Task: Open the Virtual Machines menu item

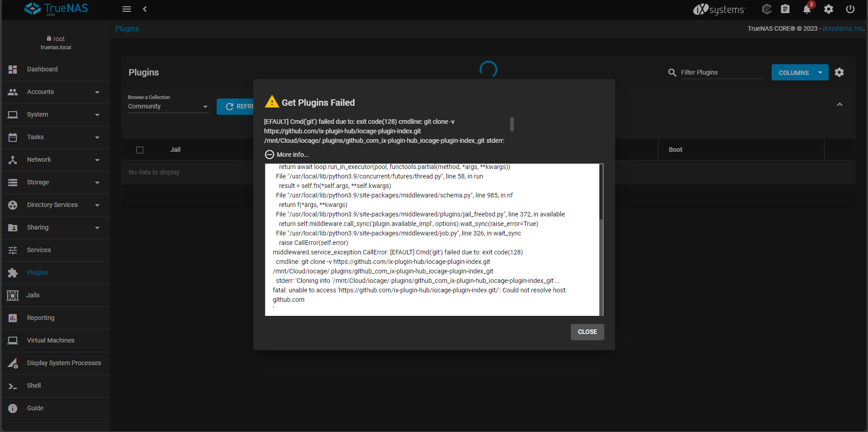Action: (x=56, y=340)
